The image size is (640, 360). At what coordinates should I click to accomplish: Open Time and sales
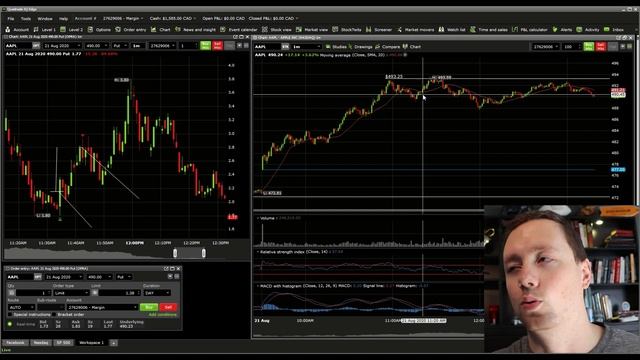pyautogui.click(x=489, y=29)
